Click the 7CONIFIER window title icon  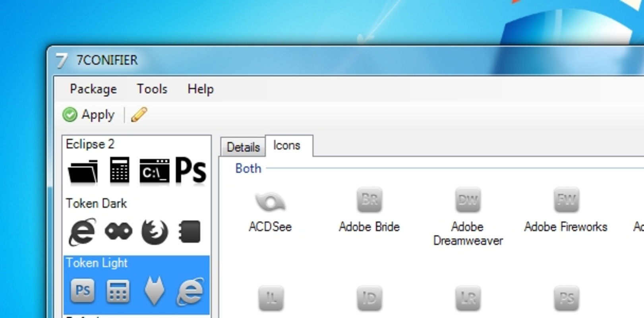click(62, 60)
